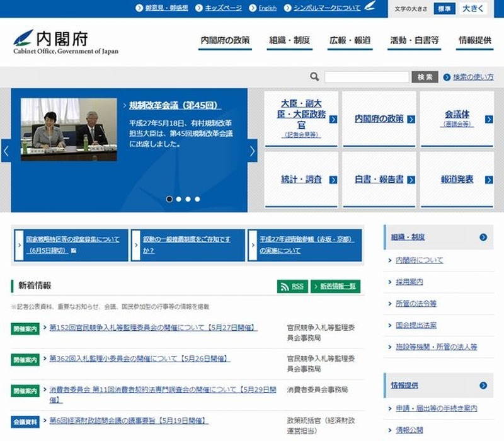Advance slideshow with right carousel arrow
The height and width of the screenshot is (441, 504).
click(x=252, y=151)
